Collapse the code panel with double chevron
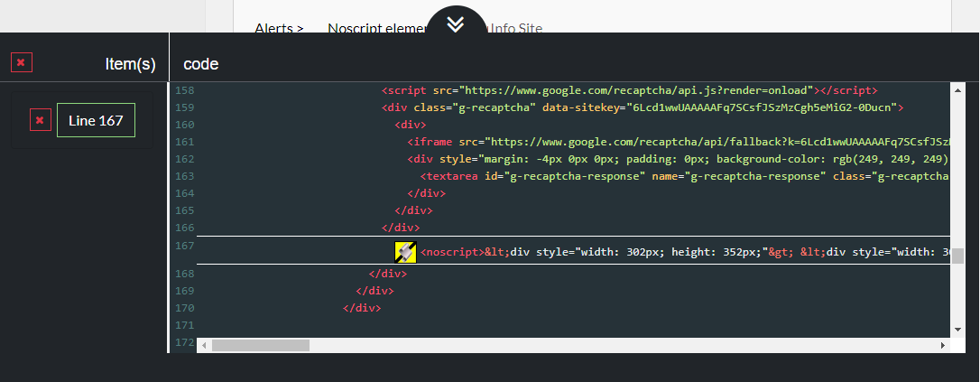This screenshot has height=382, width=980. (x=456, y=24)
